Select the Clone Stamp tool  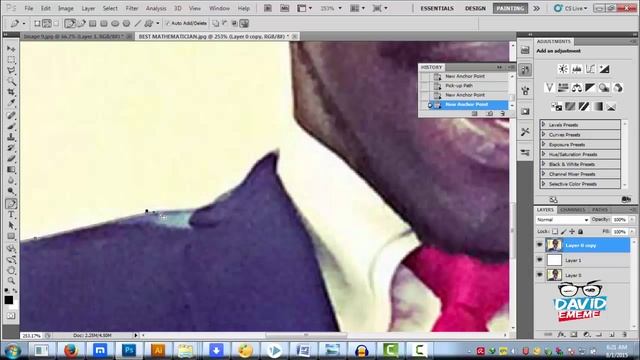click(11, 137)
